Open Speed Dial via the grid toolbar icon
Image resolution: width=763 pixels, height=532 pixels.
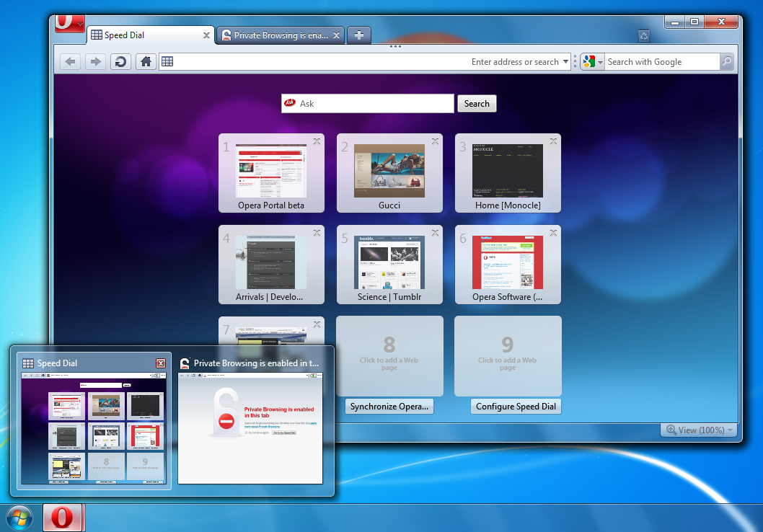click(167, 61)
